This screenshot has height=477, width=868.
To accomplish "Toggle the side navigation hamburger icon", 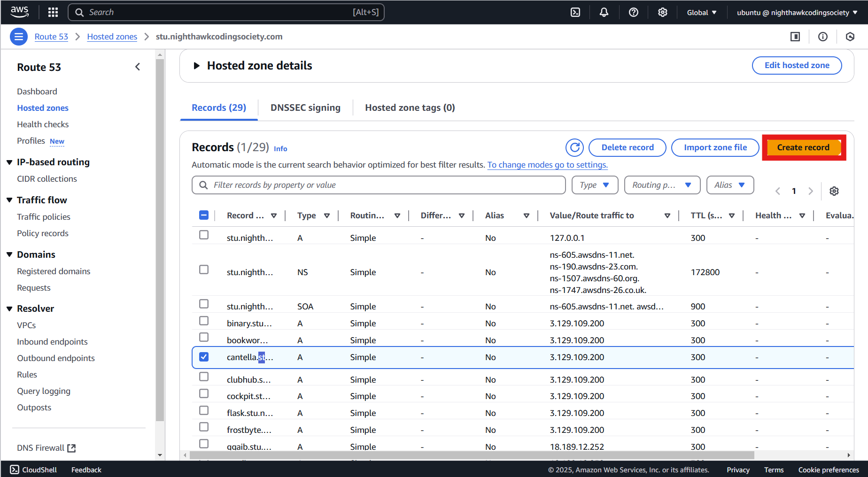I will click(19, 37).
